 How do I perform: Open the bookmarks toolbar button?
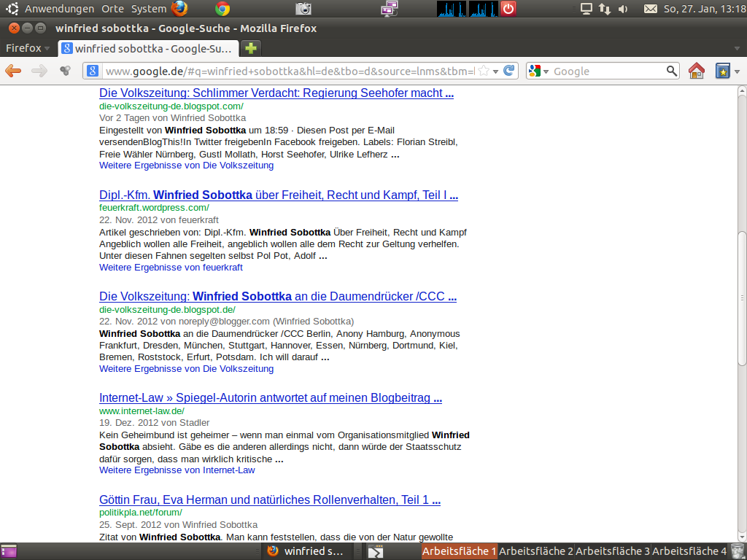pos(723,71)
